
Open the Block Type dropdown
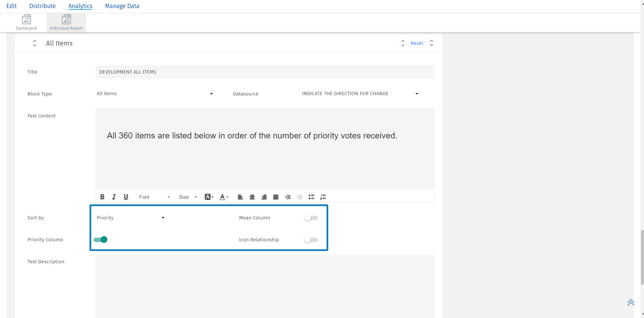click(x=154, y=94)
